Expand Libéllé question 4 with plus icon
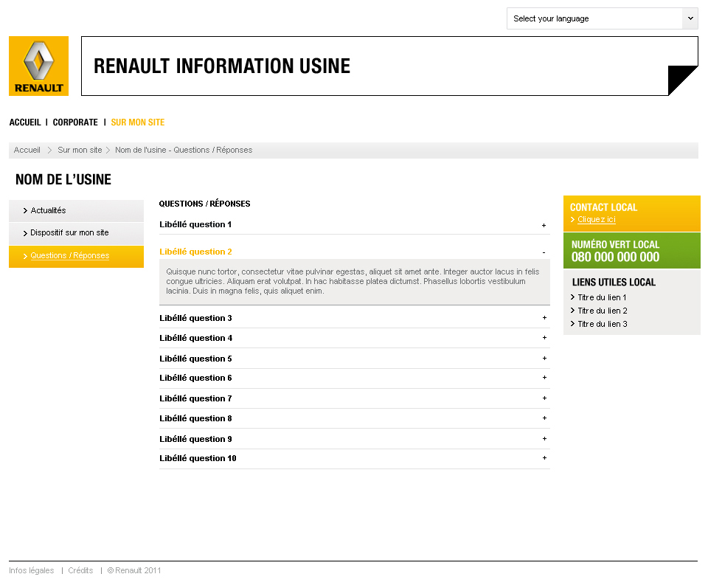 pyautogui.click(x=544, y=338)
